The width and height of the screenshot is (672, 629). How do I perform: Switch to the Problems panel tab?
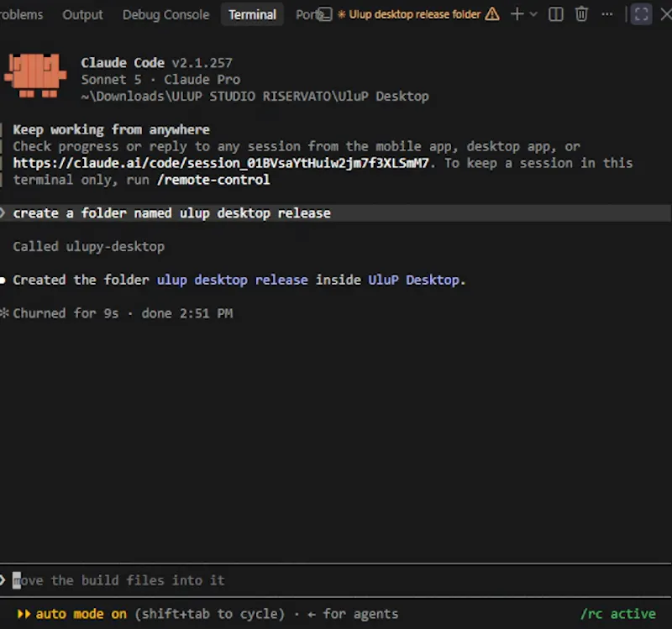point(21,14)
